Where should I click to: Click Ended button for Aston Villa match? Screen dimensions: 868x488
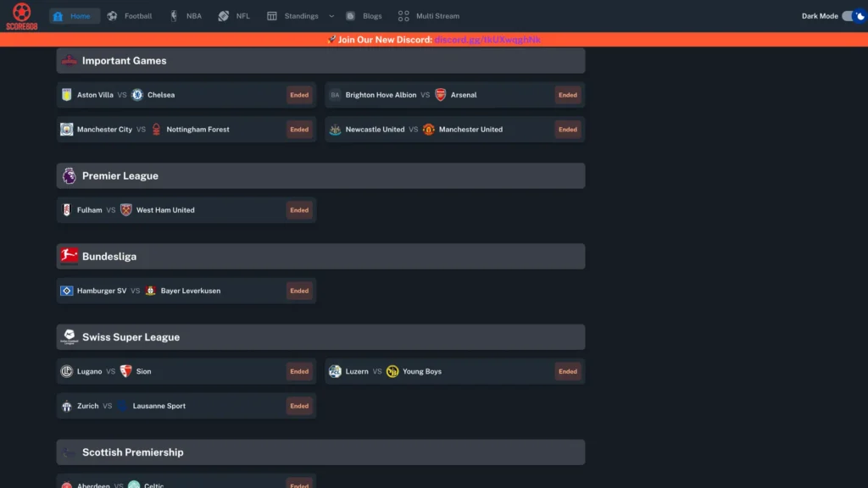click(299, 95)
